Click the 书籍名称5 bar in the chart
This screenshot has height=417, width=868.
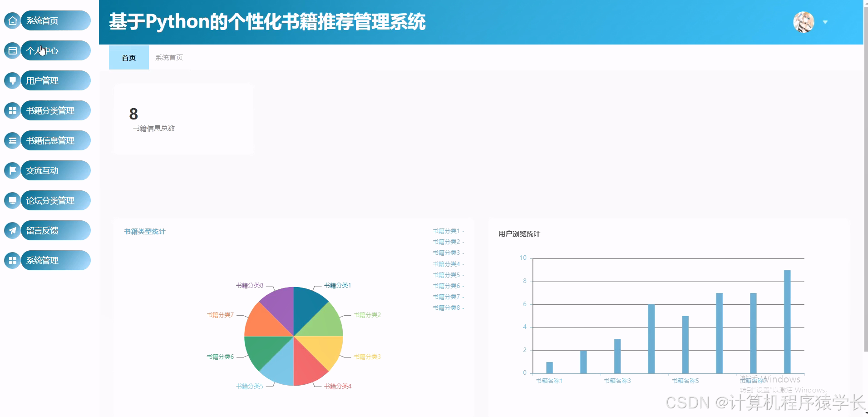[686, 345]
